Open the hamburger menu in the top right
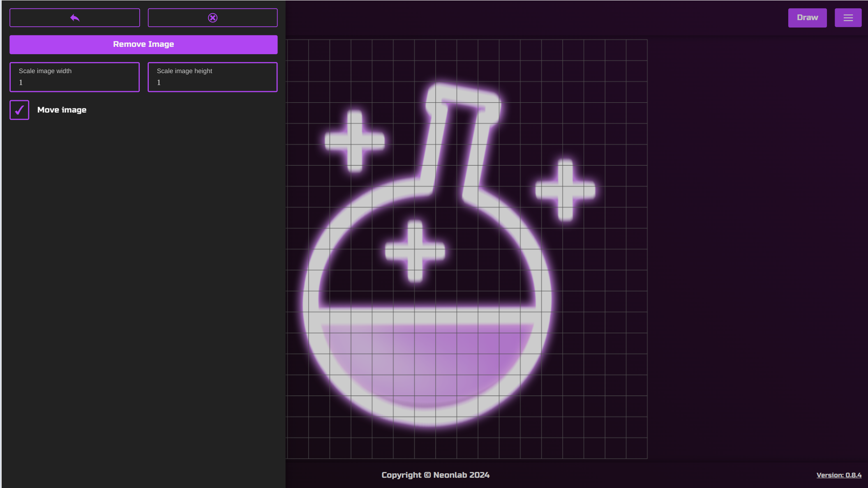 pos(848,17)
